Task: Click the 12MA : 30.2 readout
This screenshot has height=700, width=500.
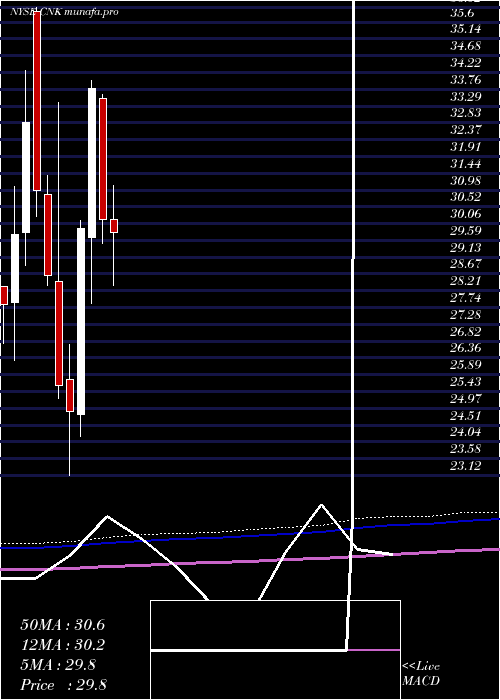Action: tap(62, 645)
